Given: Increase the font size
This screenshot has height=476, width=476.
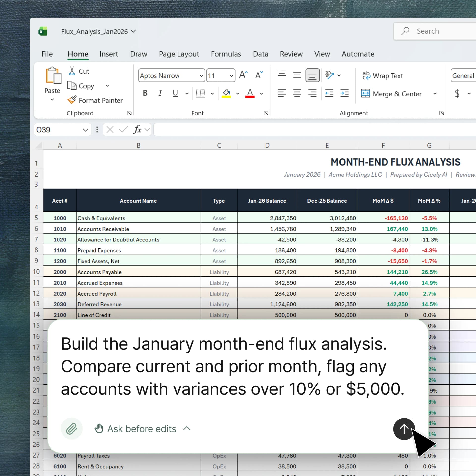Looking at the screenshot, I should 243,74.
